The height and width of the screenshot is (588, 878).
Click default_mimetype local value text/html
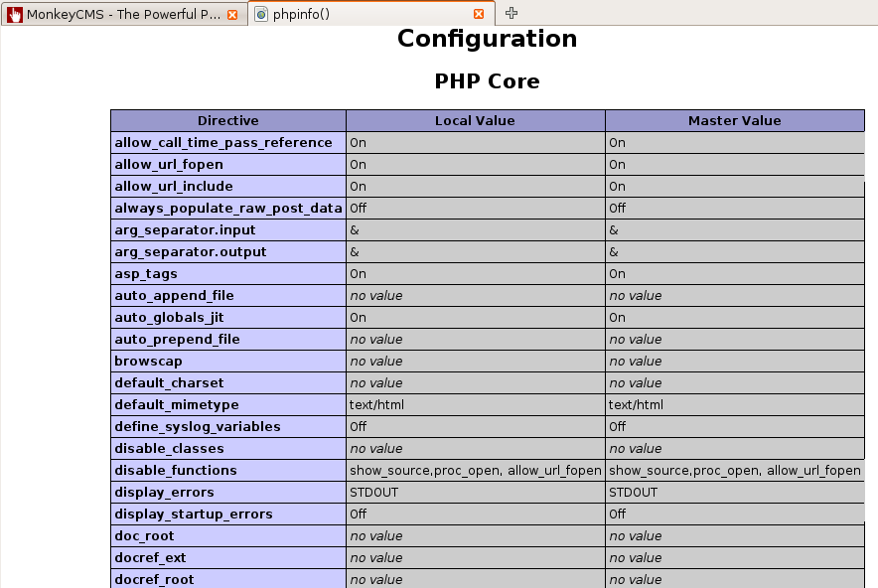[x=376, y=405]
